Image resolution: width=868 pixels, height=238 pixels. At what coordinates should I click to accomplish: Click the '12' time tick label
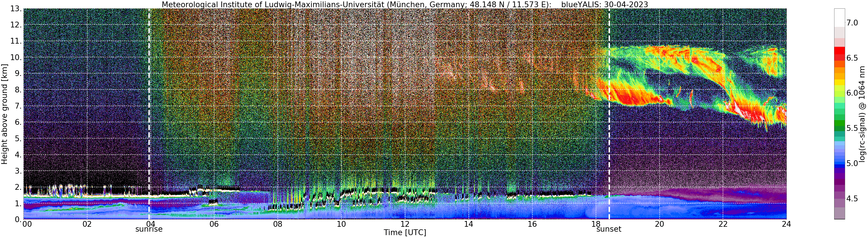pos(405,224)
